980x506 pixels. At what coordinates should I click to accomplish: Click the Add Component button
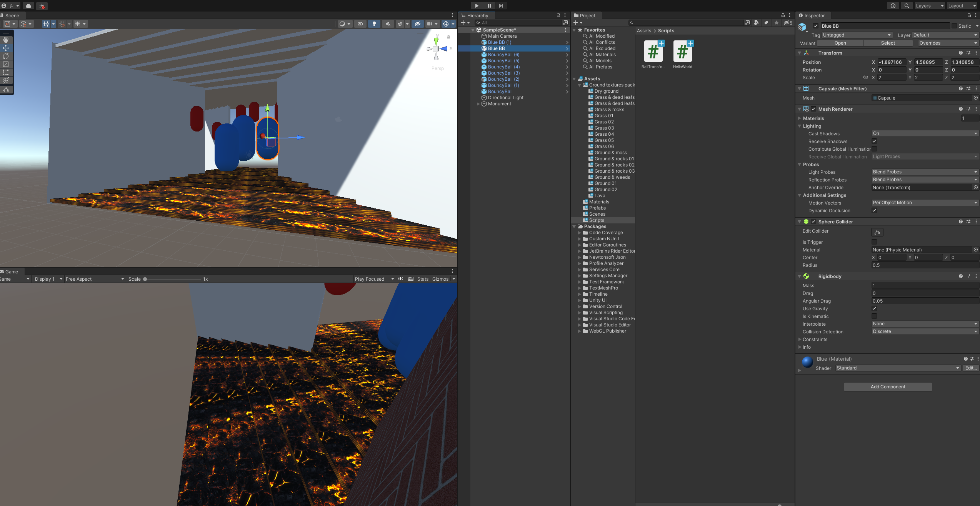click(888, 387)
